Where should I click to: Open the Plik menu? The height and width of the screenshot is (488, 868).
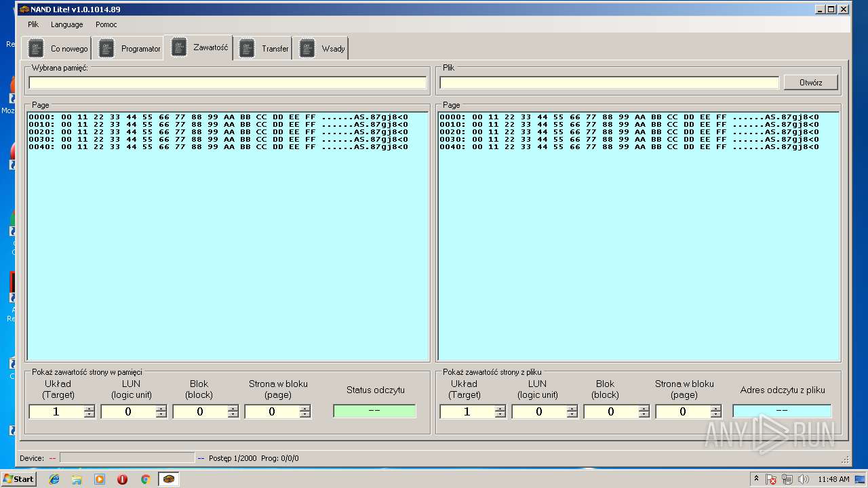[33, 24]
